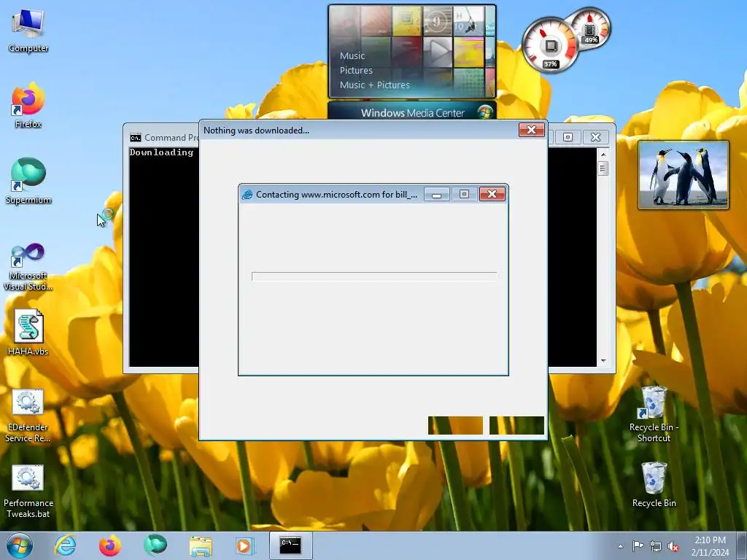Close the Nothing was downloaded dialog

pos(531,130)
